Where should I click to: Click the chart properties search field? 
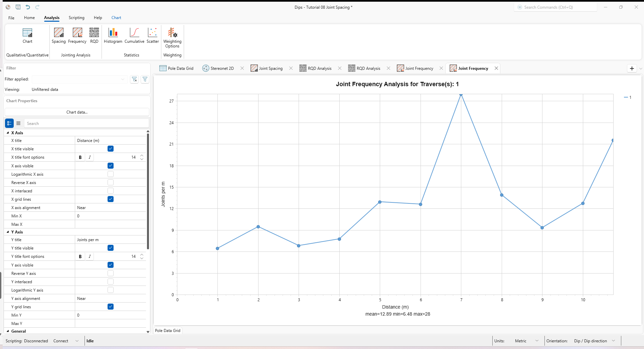tap(86, 123)
